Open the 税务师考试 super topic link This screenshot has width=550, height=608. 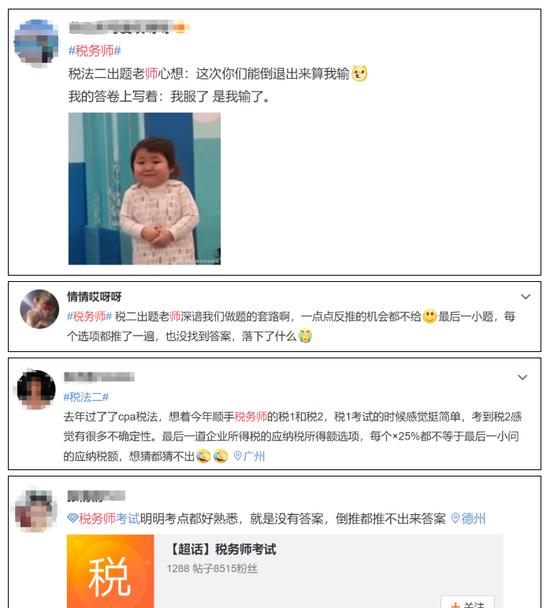(x=104, y=518)
